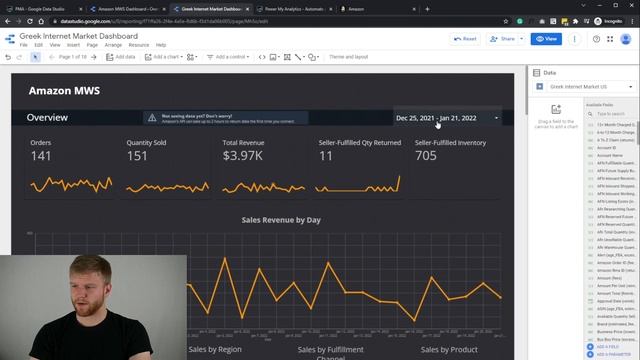Click the Data Studio logo icon
The image size is (640, 360).
[10, 39]
